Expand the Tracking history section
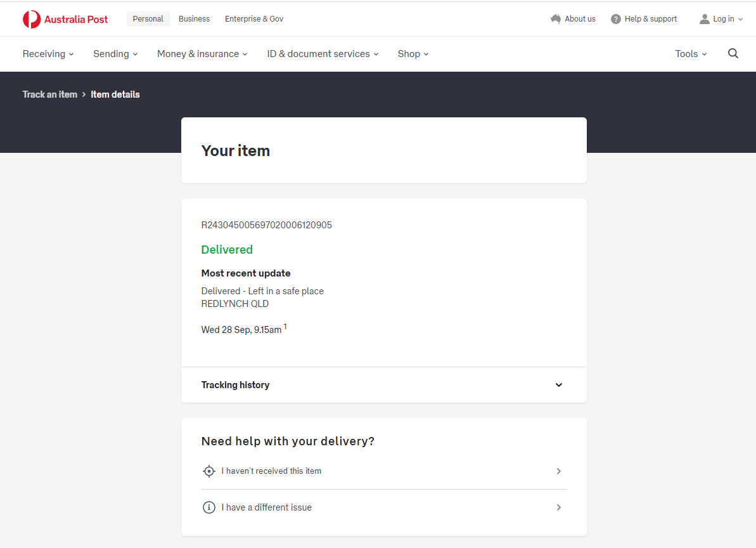This screenshot has width=756, height=548. 558,385
